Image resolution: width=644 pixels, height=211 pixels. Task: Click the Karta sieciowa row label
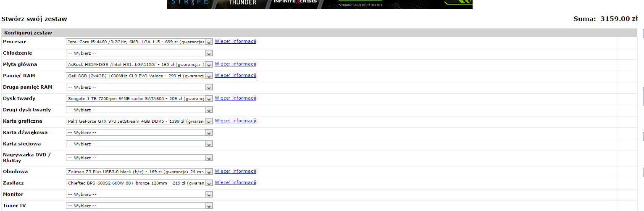(x=22, y=144)
